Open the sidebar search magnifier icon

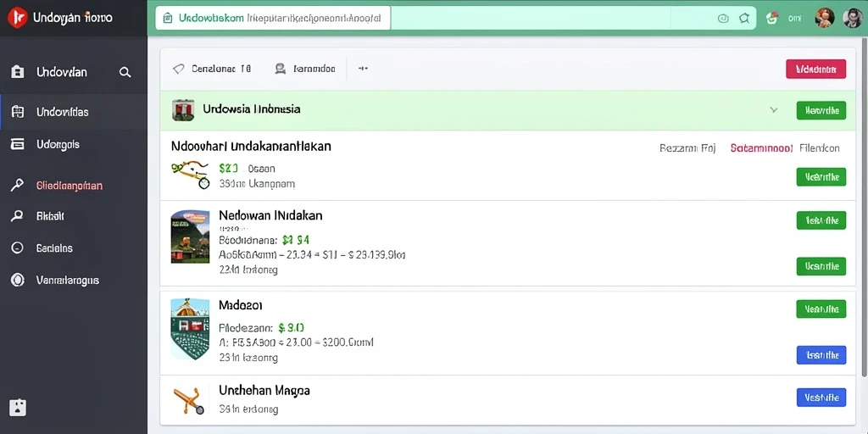[125, 72]
